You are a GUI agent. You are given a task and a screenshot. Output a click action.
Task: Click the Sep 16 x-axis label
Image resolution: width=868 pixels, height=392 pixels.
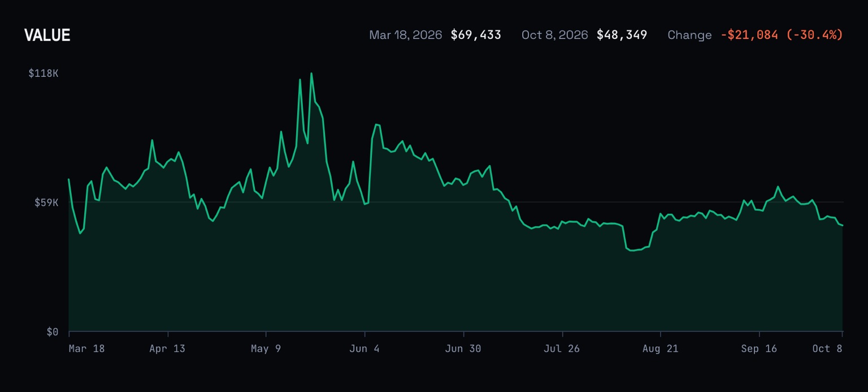coord(759,348)
